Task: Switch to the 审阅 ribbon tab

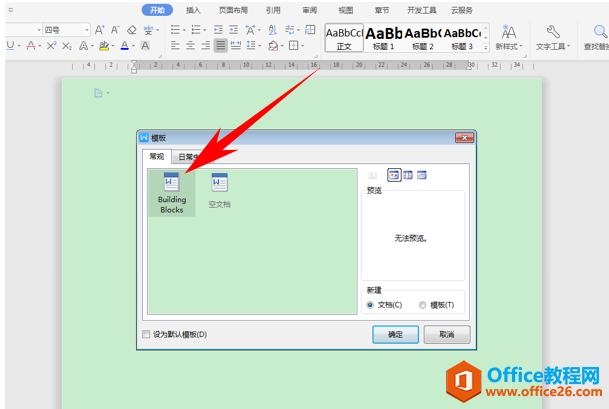Action: coord(310,10)
